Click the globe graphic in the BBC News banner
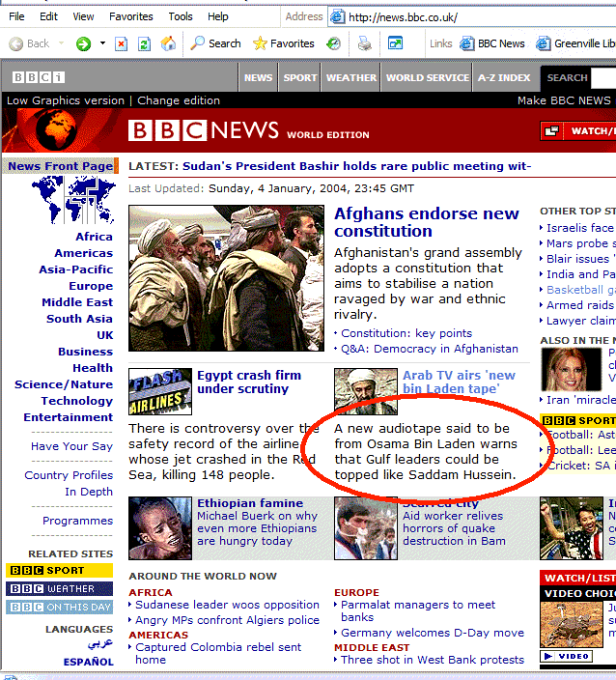Image resolution: width=616 pixels, height=680 pixels. click(x=56, y=129)
